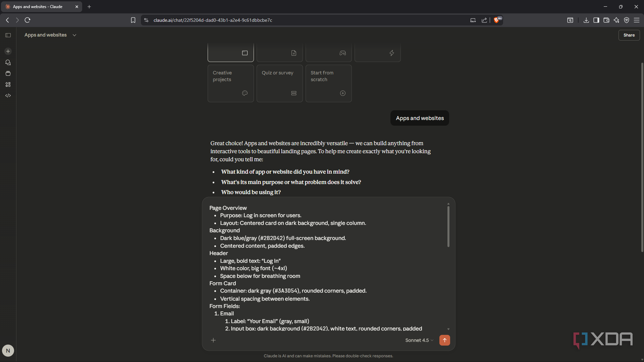Select the Quiz or survey card
The height and width of the screenshot is (362, 644).
click(x=280, y=83)
